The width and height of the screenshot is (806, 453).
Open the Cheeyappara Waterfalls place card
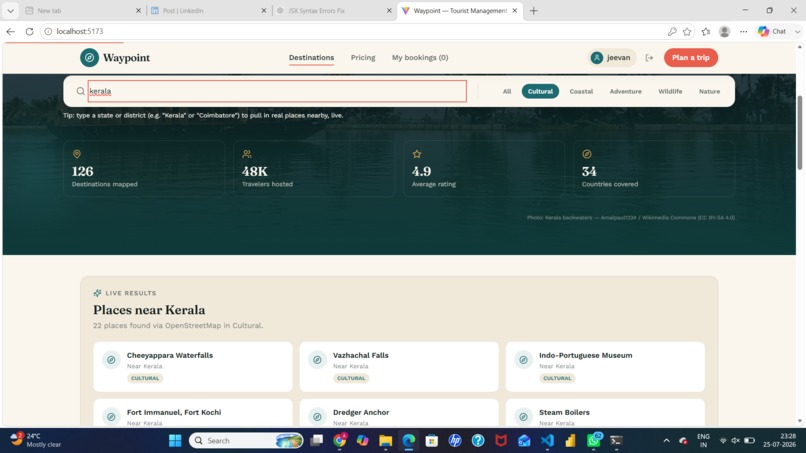point(193,367)
